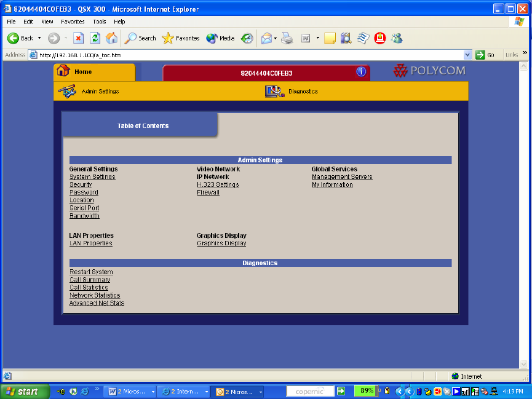Click the Restart System link
This screenshot has width=532, height=399.
[x=91, y=272]
